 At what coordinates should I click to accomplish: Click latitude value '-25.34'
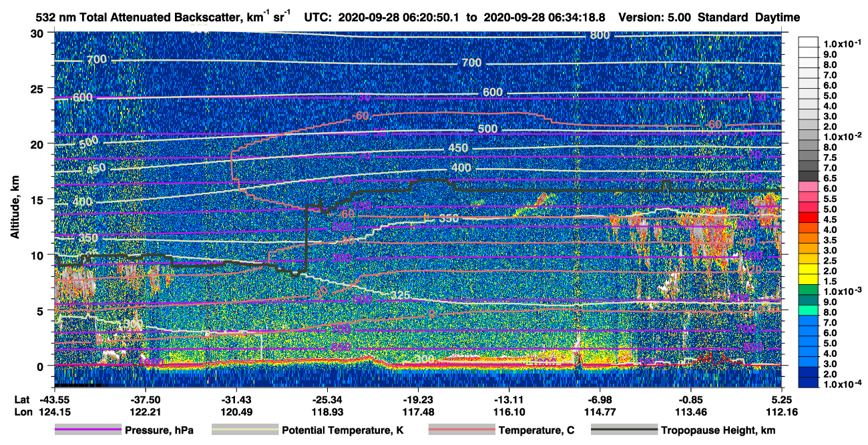[x=327, y=399]
